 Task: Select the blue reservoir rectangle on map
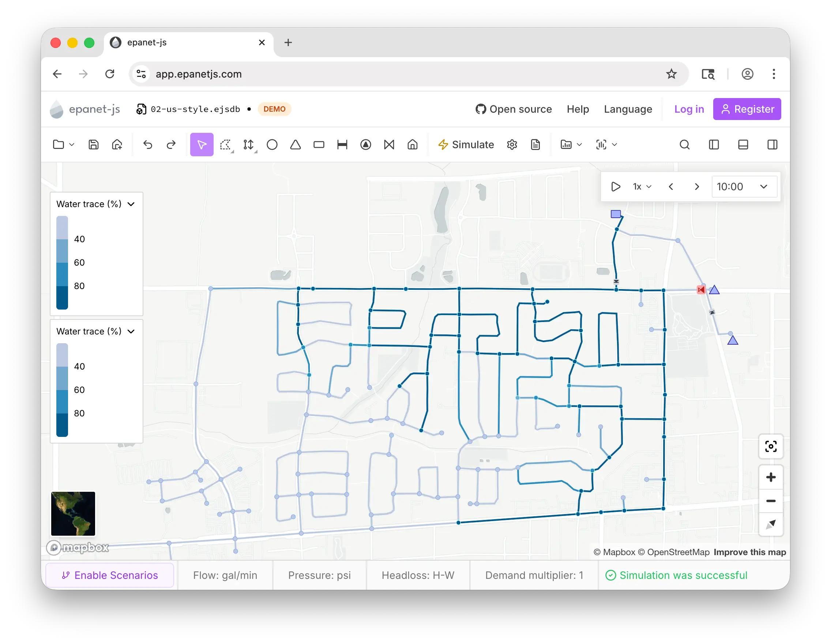(616, 214)
